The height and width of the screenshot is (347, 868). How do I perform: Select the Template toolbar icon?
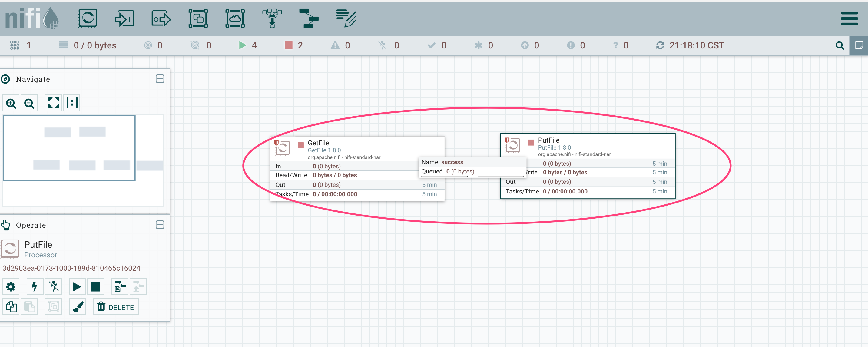pyautogui.click(x=309, y=18)
